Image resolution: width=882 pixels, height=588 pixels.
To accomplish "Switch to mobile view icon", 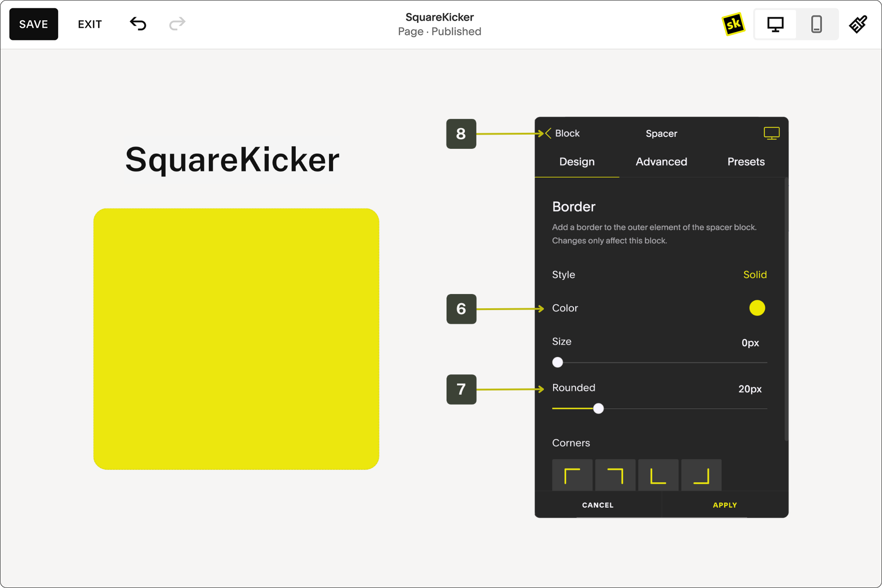I will [x=816, y=24].
